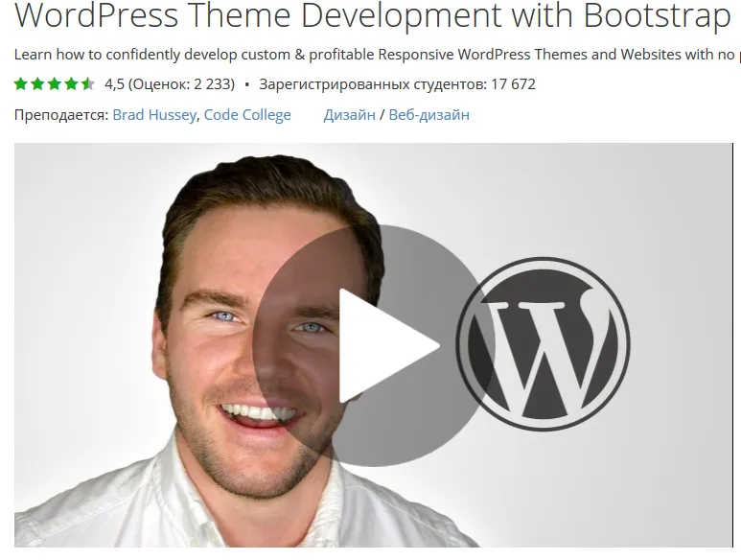Screen dimensions: 741x560
Task: Click the first green rating star
Action: (22, 84)
